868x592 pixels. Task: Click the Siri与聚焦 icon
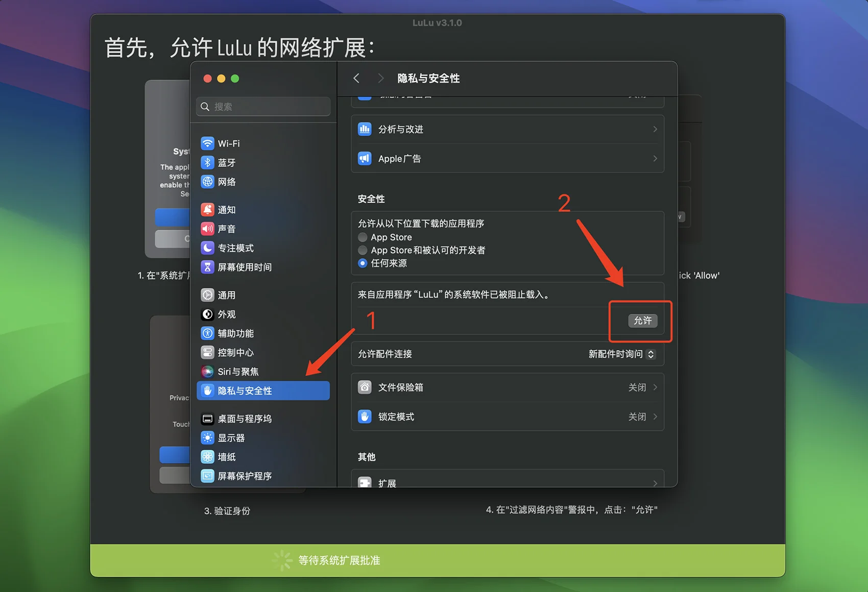pyautogui.click(x=207, y=372)
